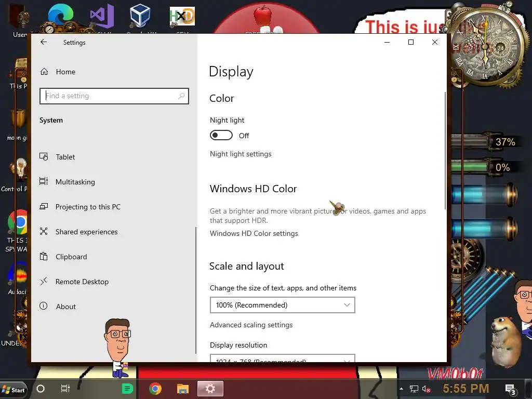Viewport: 532px width, 399px height.
Task: Click the Settings gear taskbar button
Action: click(x=210, y=389)
